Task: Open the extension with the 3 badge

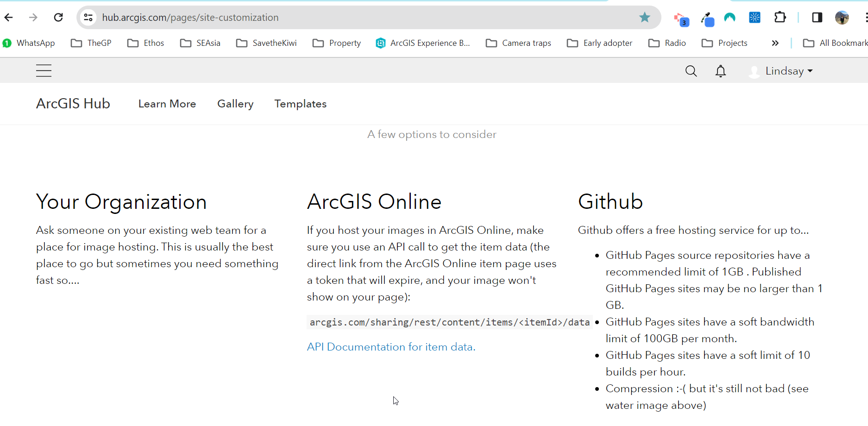Action: [x=681, y=19]
